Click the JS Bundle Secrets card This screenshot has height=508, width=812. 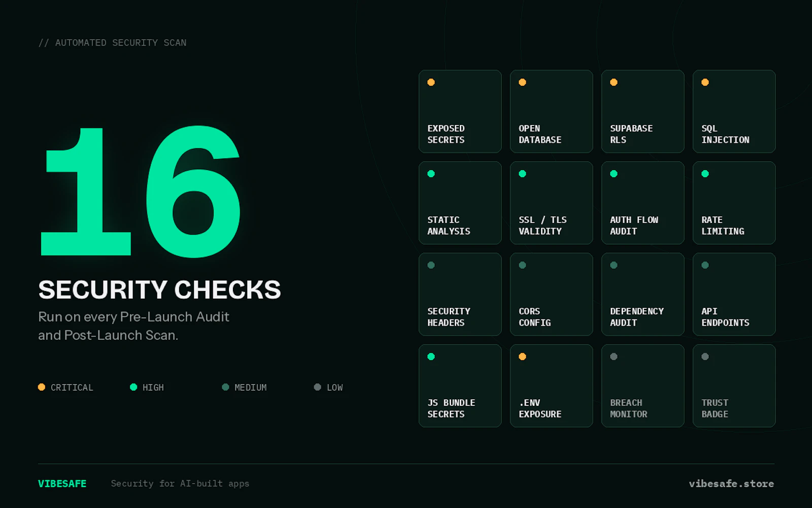[460, 386]
